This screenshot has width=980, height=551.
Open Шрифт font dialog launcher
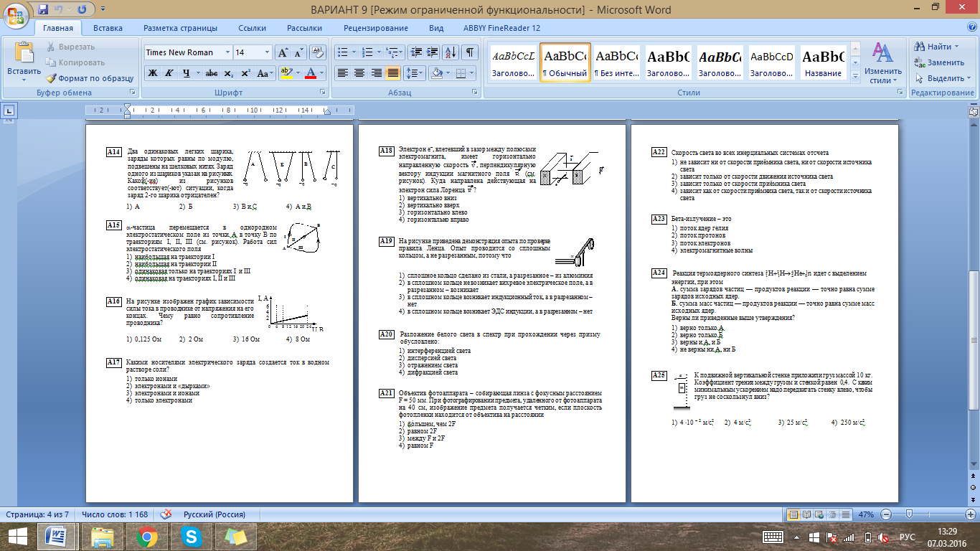[323, 93]
